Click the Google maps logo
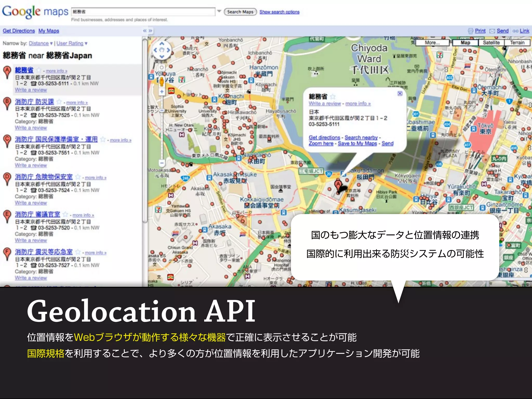Screen dimensions: 532x399 point(35,12)
